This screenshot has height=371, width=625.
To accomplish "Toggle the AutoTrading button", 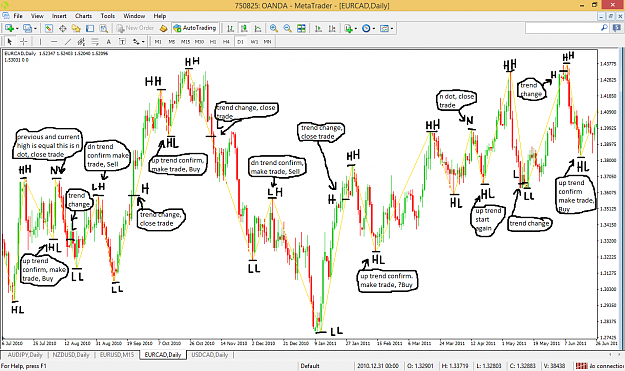I will (195, 28).
